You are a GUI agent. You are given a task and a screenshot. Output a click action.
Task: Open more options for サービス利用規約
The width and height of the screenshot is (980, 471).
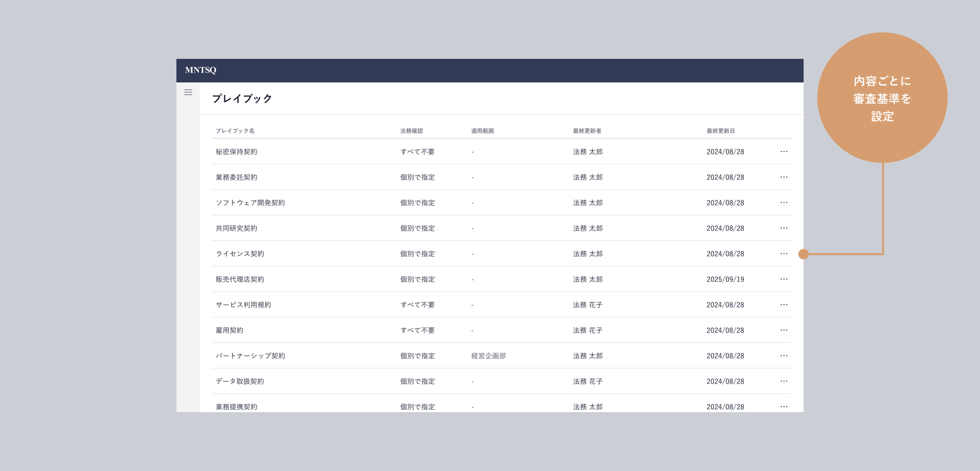tap(784, 305)
